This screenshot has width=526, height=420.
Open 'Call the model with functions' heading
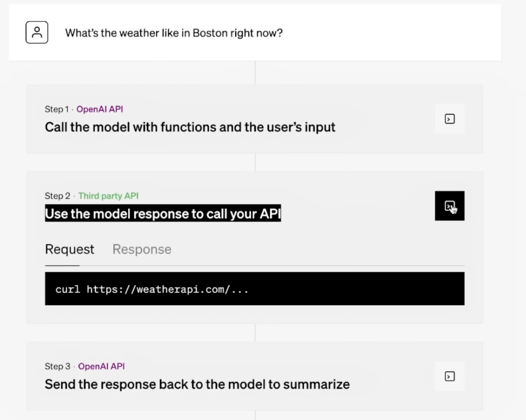click(x=190, y=127)
